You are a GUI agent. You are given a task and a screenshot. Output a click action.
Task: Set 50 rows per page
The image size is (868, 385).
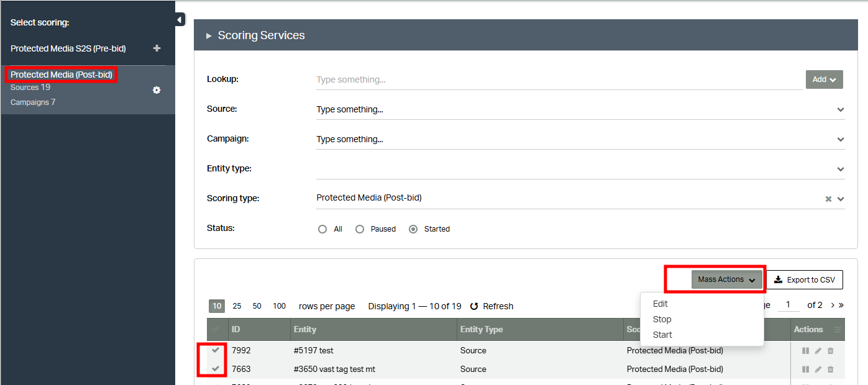pos(257,306)
